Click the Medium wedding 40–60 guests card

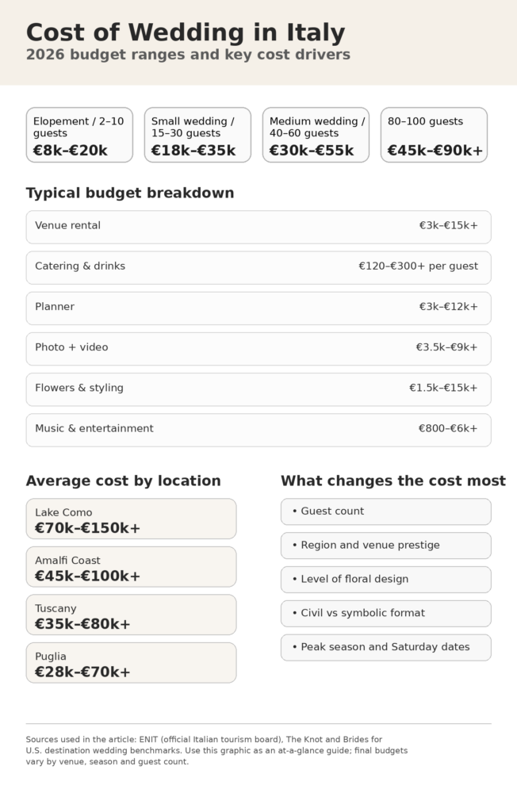coord(316,135)
